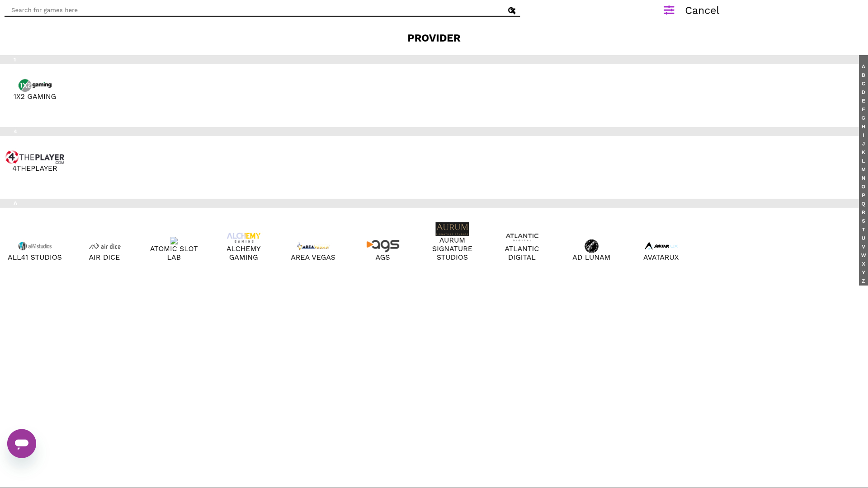Select the Aurum Signature Studios logo

[x=452, y=229]
